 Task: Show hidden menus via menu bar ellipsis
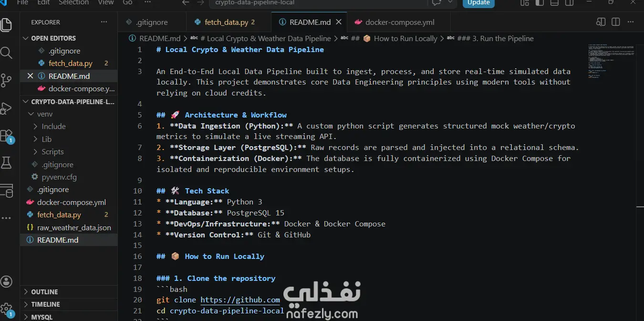point(147,2)
